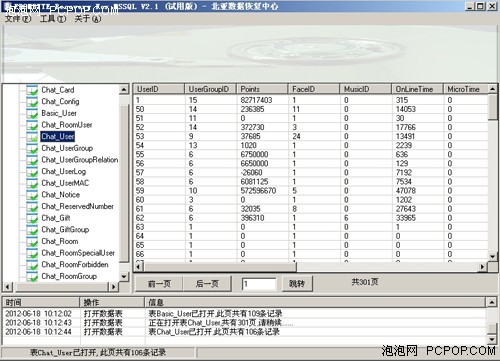This screenshot has height=361, width=500.
Task: Click the table icon beside Chat_GiftGroup
Action: [x=32, y=230]
